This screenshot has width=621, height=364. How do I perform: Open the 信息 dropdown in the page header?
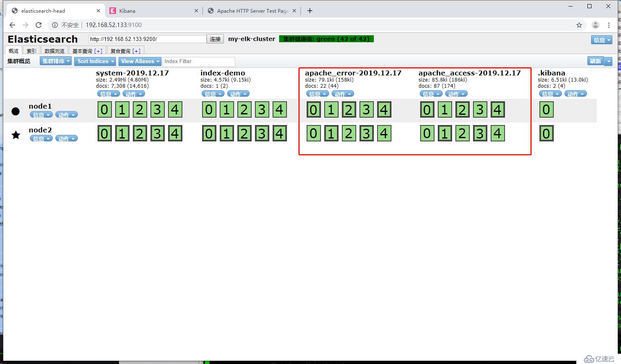pos(601,40)
